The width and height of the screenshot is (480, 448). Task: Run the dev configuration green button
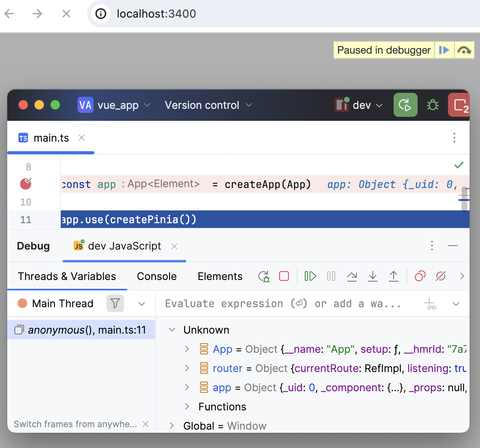point(405,105)
